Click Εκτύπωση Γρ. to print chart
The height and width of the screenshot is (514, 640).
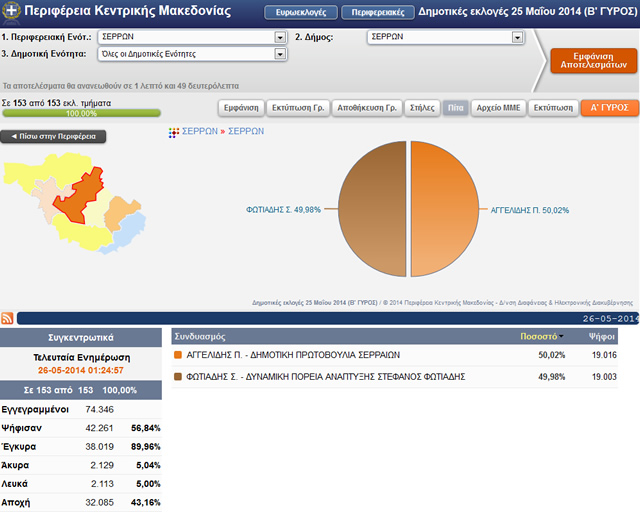[299, 108]
